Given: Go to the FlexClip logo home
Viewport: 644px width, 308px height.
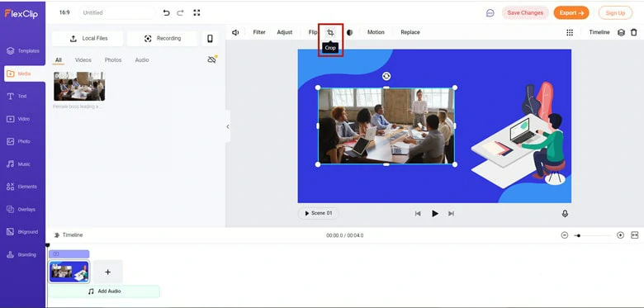Looking at the screenshot, I should [21, 13].
